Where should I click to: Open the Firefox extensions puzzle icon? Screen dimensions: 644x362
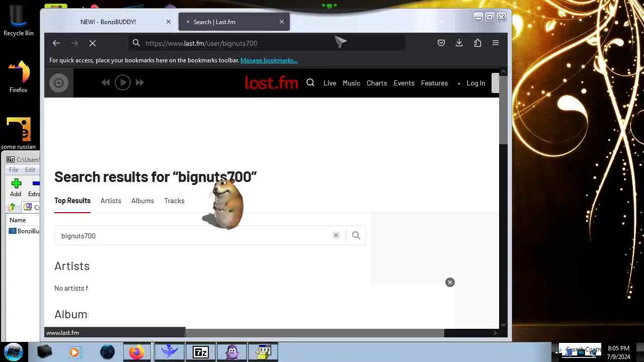coord(477,43)
